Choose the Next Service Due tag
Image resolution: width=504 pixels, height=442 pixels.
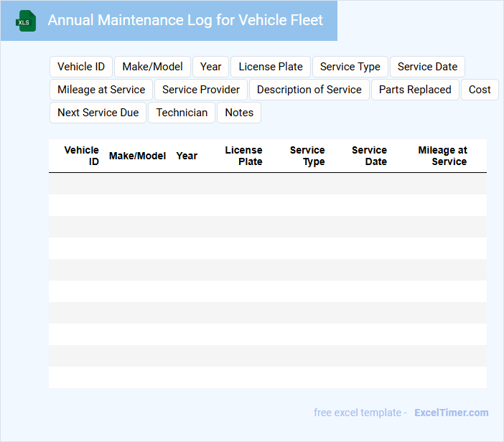click(x=98, y=113)
